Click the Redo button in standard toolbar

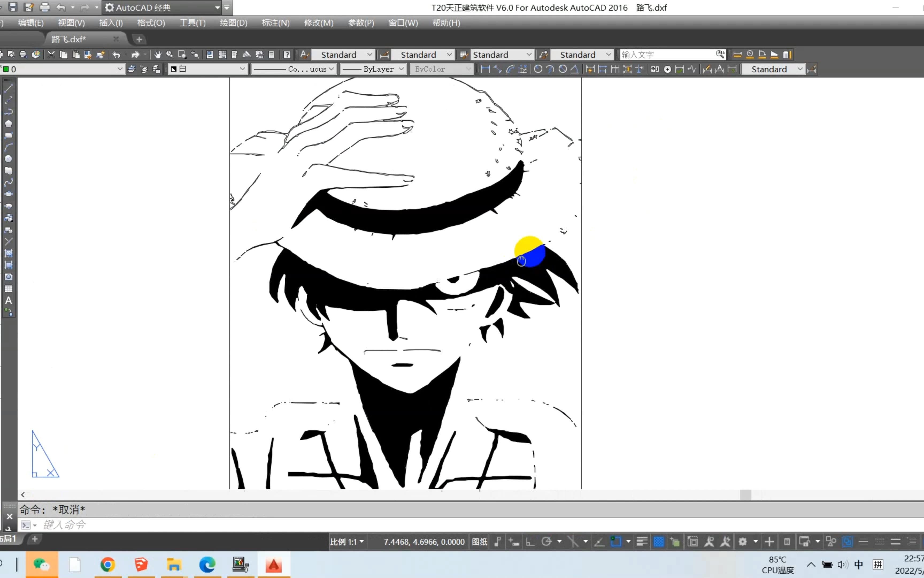(x=135, y=55)
